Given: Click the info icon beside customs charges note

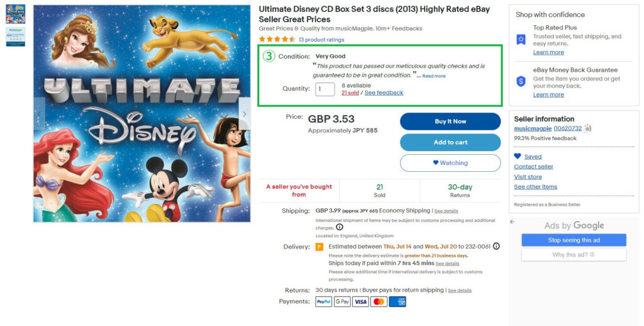Looking at the screenshot, I should tap(340, 227).
